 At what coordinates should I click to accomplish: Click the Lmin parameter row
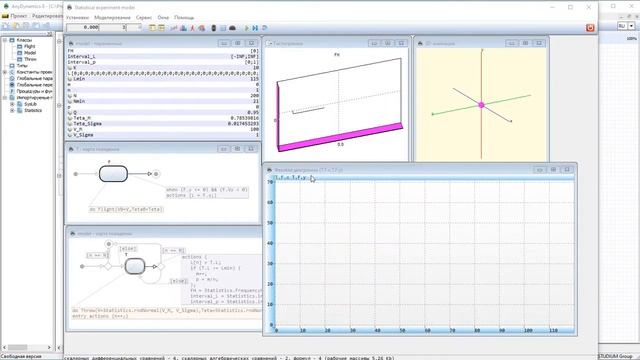pyautogui.click(x=163, y=79)
